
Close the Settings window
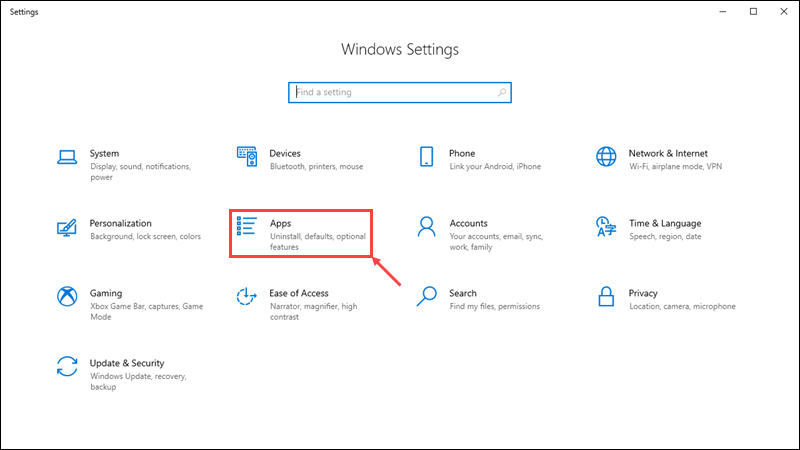point(784,11)
